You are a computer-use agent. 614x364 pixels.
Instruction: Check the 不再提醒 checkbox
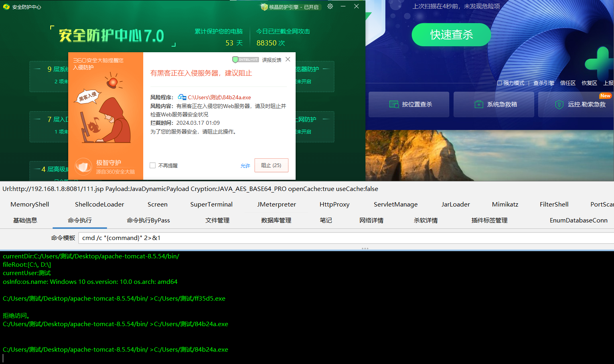click(x=152, y=165)
